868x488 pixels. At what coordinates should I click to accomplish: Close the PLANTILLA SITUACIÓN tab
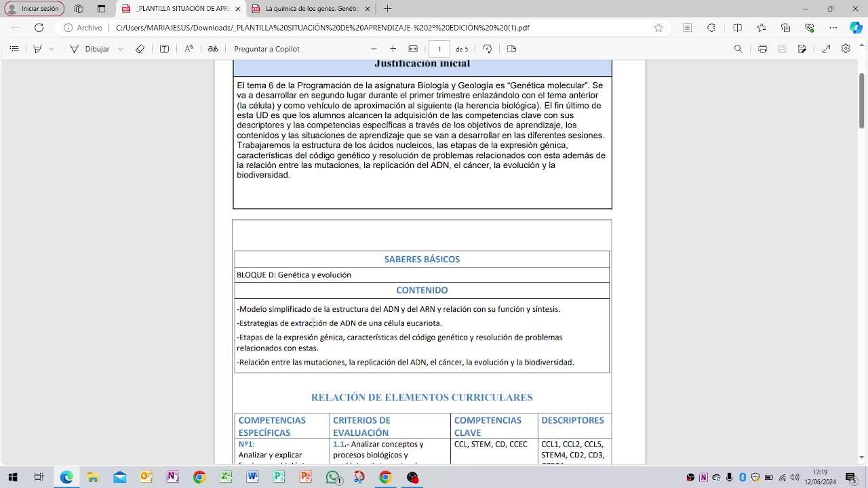[237, 9]
